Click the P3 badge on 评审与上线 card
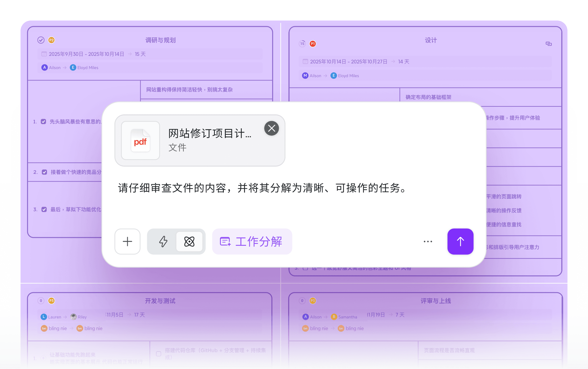The height and width of the screenshot is (369, 588). 313,300
